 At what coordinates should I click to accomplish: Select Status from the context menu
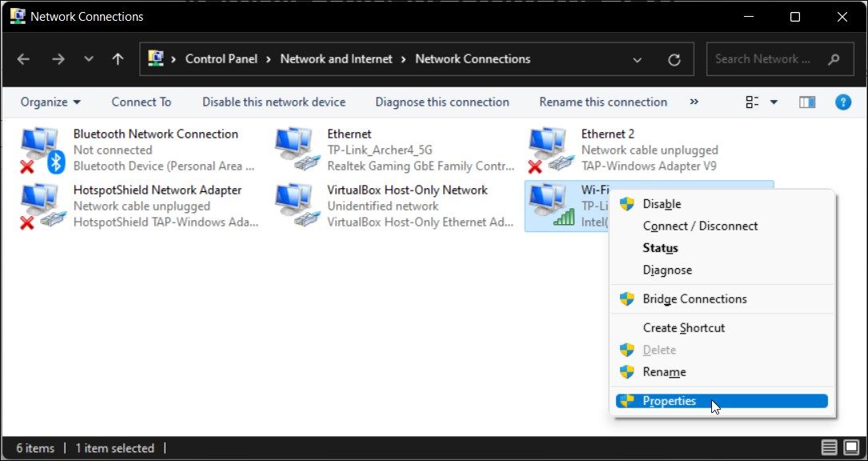(659, 247)
